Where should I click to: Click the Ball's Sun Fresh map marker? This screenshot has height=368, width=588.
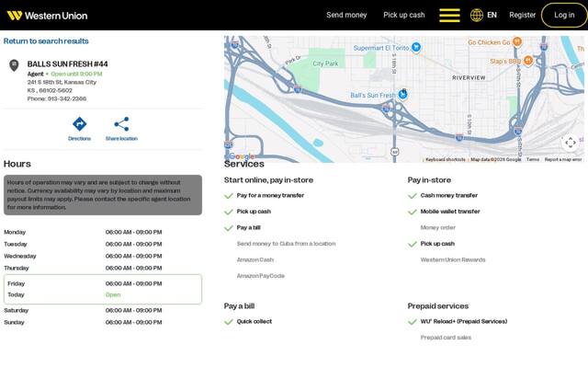[x=402, y=94]
